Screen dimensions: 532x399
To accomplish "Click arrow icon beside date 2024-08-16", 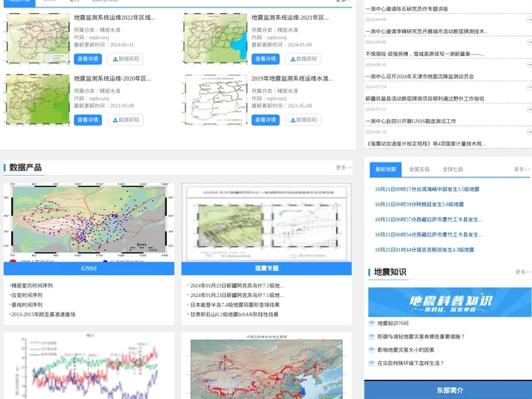I will point(529,64).
